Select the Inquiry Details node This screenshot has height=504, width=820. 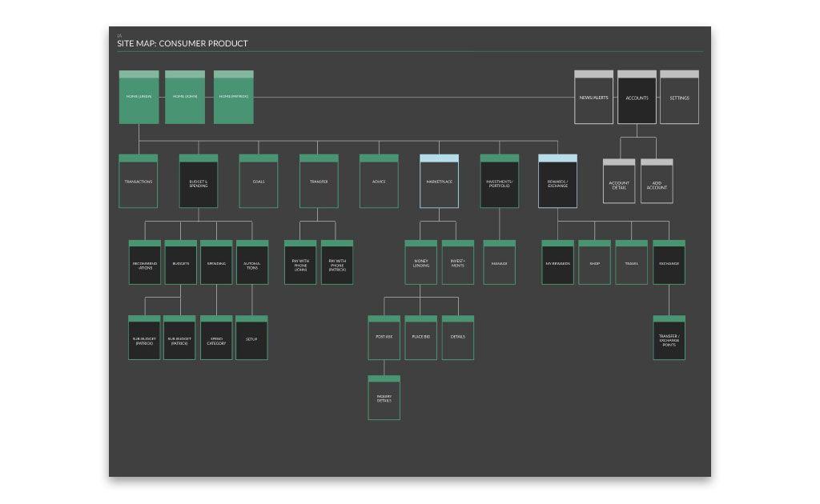384,398
